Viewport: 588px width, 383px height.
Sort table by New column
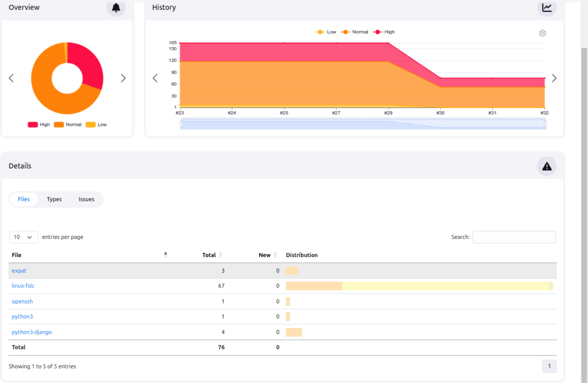tap(267, 255)
